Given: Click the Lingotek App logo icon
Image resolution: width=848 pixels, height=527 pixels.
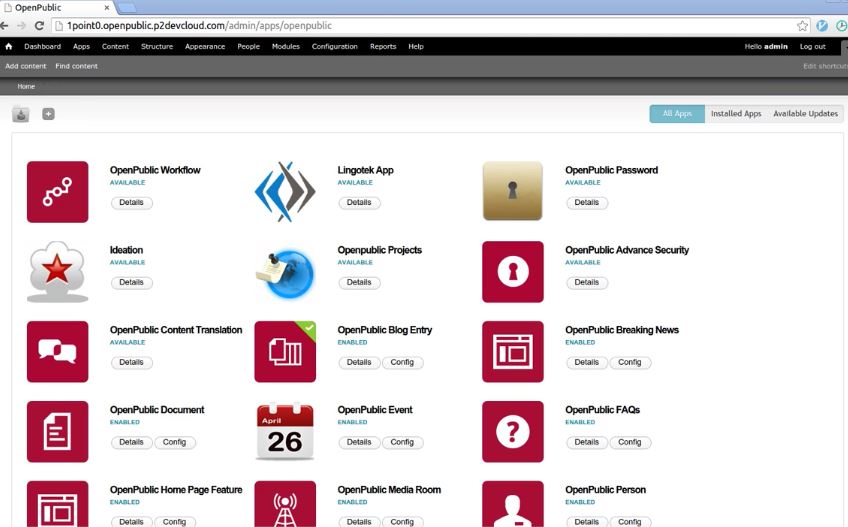Looking at the screenshot, I should pyautogui.click(x=285, y=192).
